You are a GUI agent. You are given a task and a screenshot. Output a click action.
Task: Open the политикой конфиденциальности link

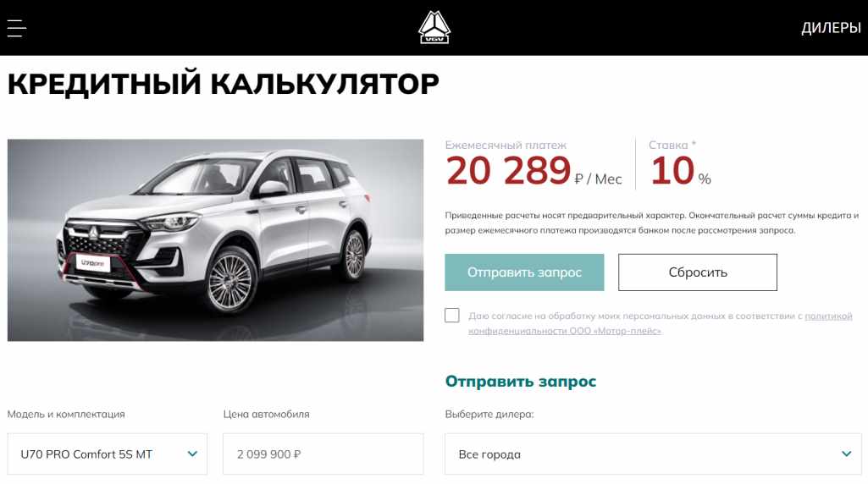pyautogui.click(x=661, y=323)
